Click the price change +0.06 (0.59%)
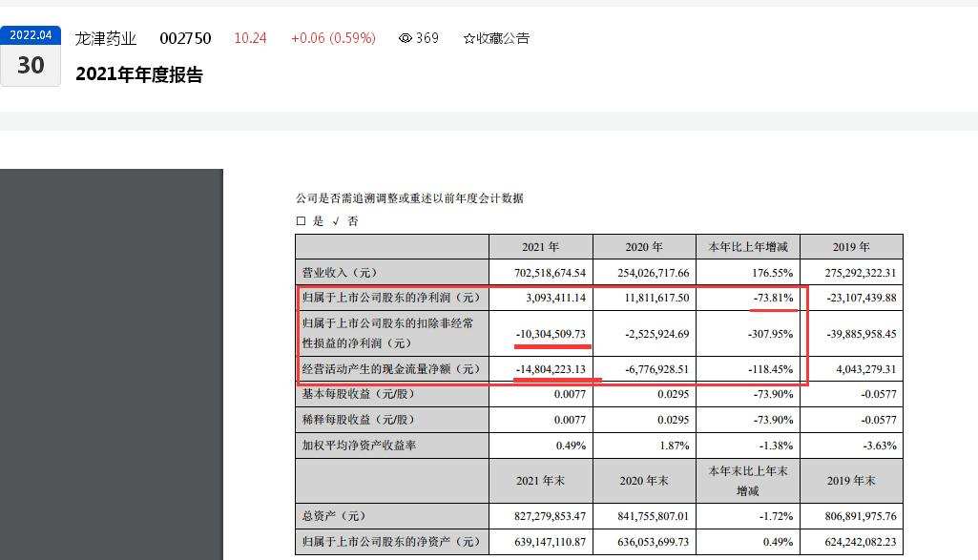 (333, 38)
